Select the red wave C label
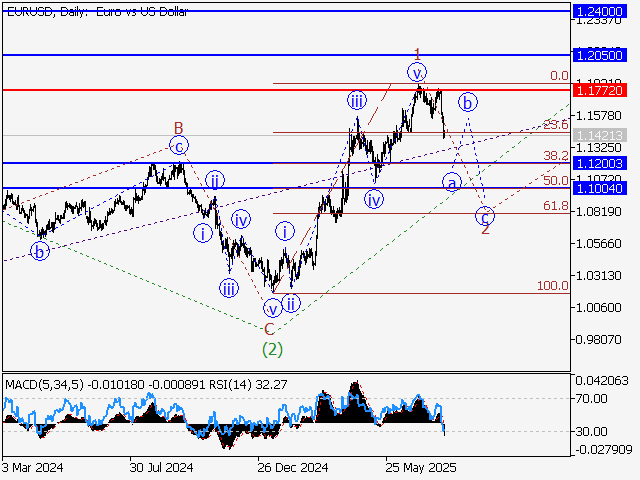 268,328
